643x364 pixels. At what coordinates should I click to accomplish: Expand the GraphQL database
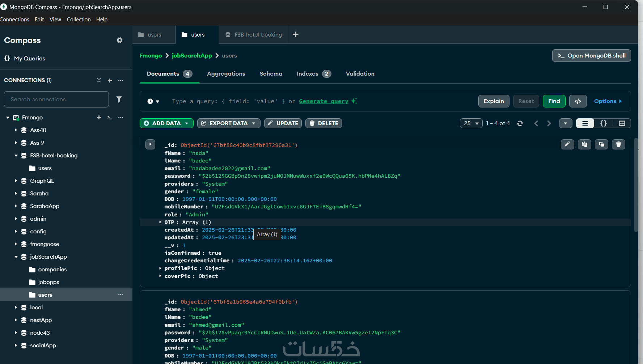click(x=16, y=181)
